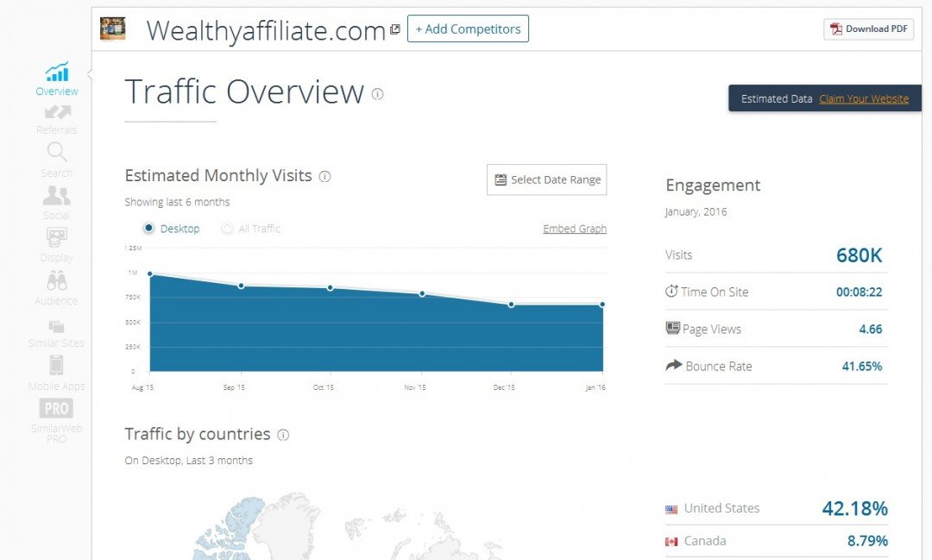Click the Engagement heading
Image resolution: width=932 pixels, height=560 pixels.
[713, 186]
